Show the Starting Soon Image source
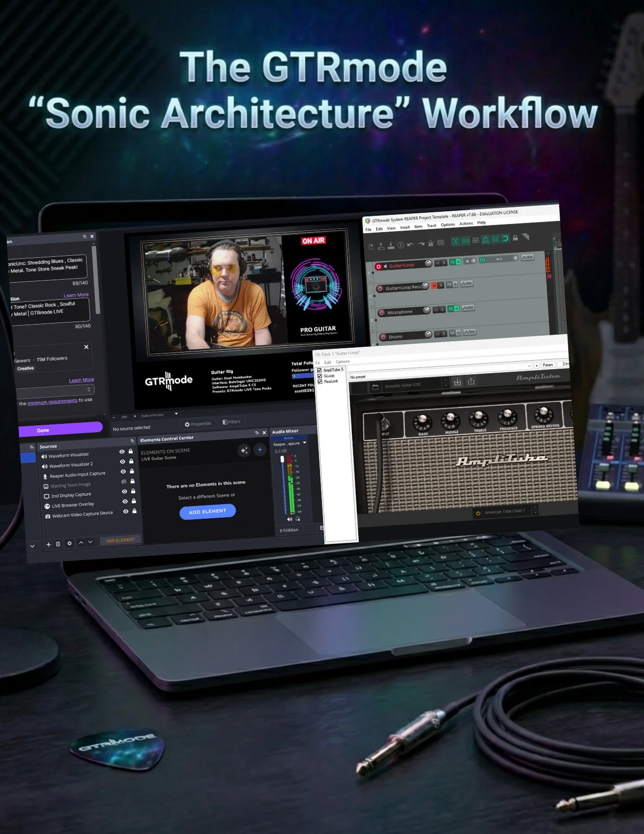 [x=124, y=482]
